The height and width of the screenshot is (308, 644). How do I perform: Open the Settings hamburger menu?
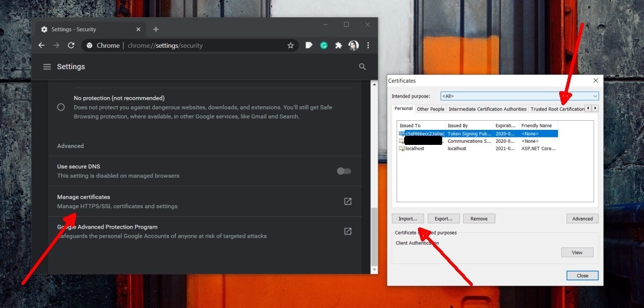pyautogui.click(x=47, y=67)
